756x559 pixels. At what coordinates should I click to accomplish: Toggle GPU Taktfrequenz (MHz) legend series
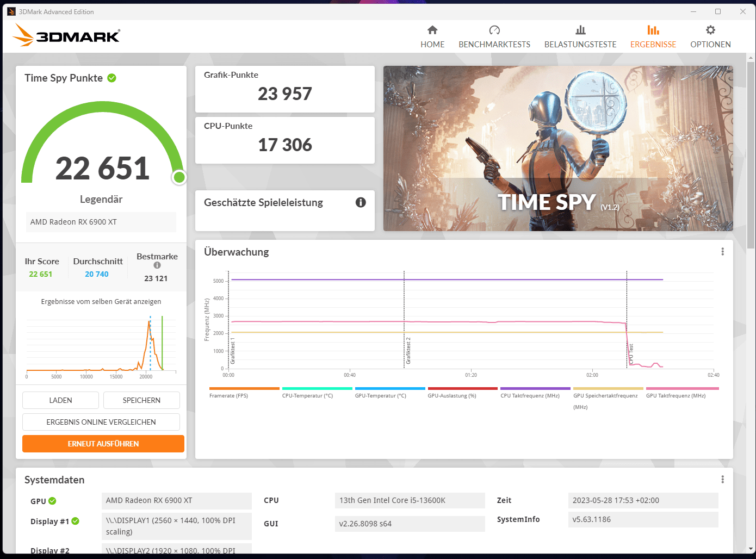(x=682, y=393)
